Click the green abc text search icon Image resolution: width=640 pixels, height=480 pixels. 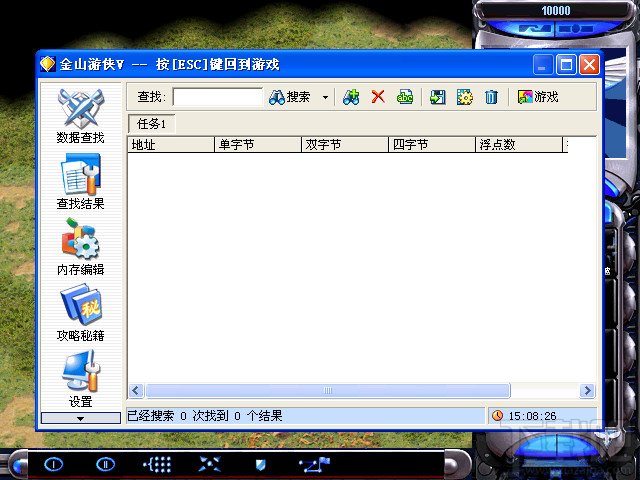[405, 97]
